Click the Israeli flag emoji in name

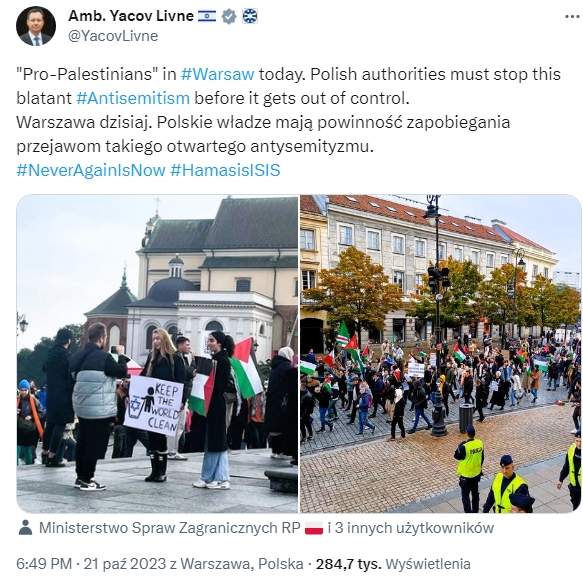207,16
